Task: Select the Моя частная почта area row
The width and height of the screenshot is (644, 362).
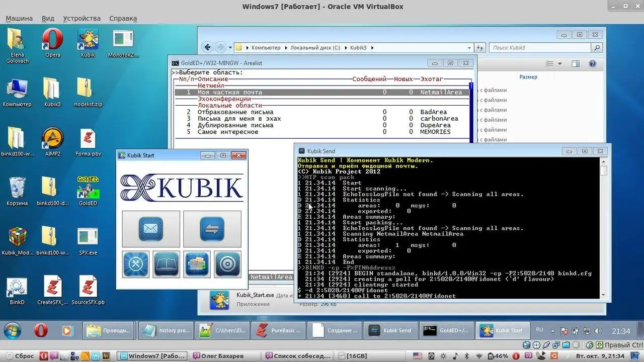Action: [x=322, y=92]
